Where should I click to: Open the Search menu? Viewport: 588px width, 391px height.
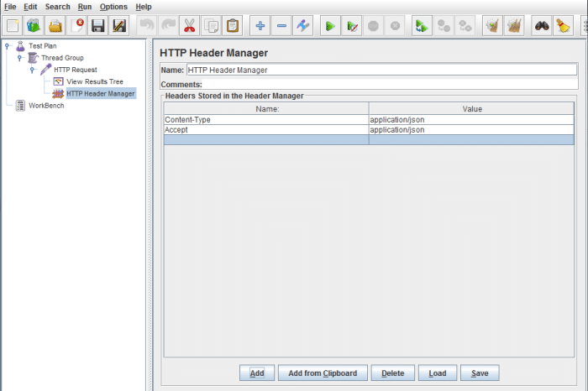coord(58,7)
